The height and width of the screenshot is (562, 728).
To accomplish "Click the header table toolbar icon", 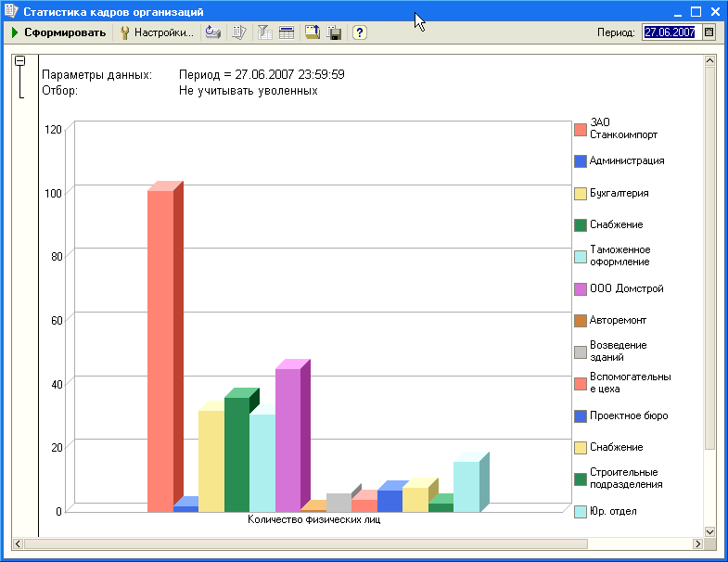I will click(x=287, y=32).
